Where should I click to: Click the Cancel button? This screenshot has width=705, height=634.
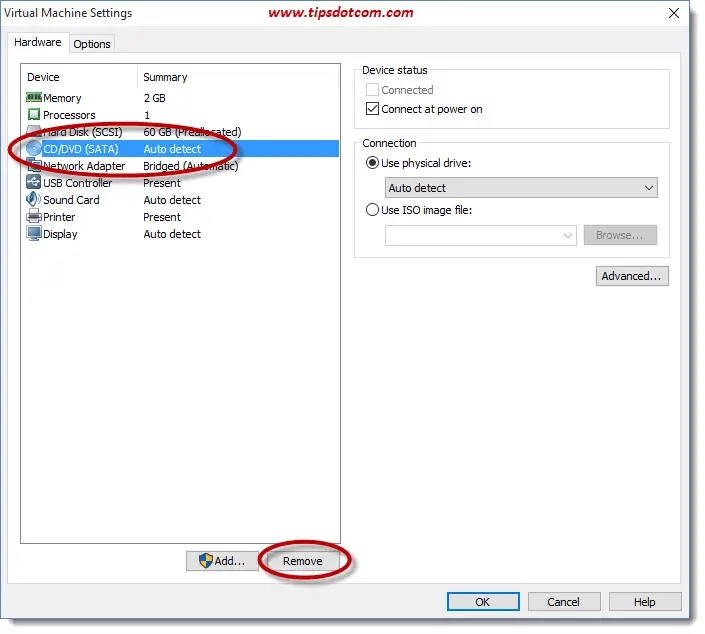pos(564,602)
